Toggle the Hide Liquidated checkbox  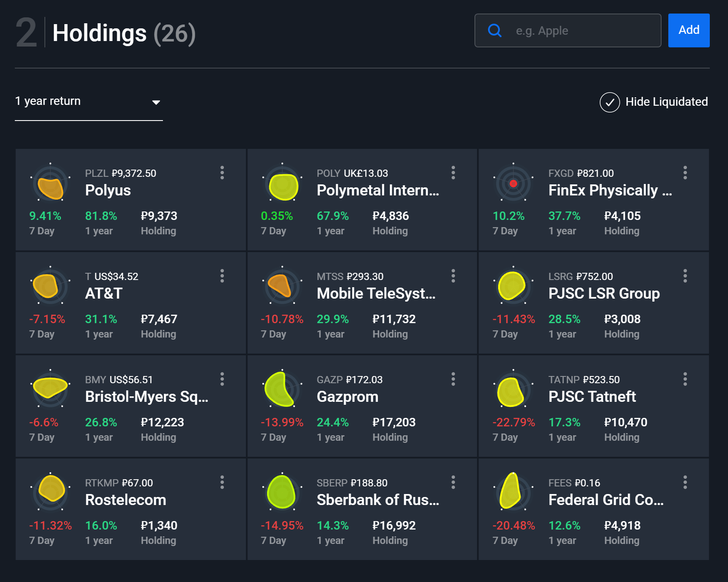[609, 102]
